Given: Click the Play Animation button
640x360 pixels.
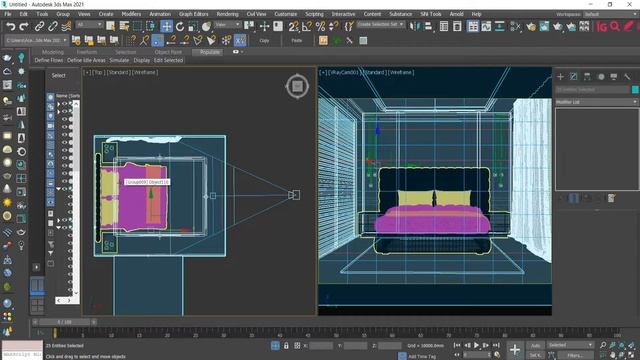Looking at the screenshot, I should tap(476, 345).
